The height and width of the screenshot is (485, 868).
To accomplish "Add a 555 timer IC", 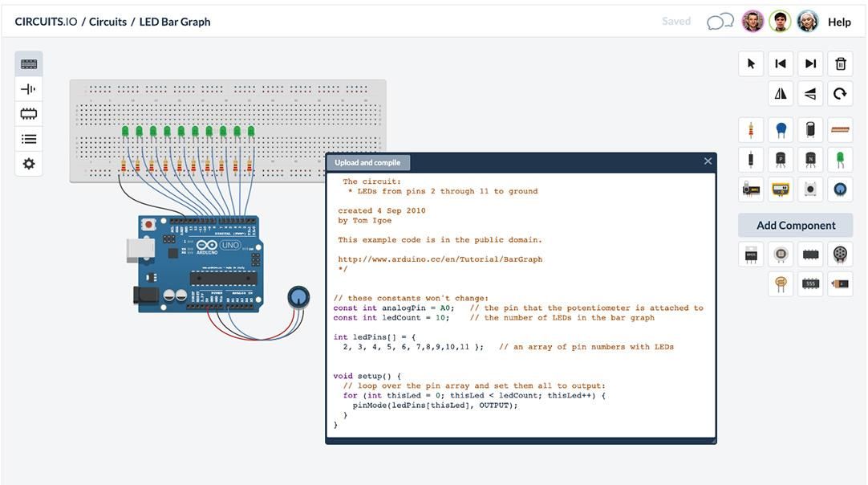I will 810,283.
